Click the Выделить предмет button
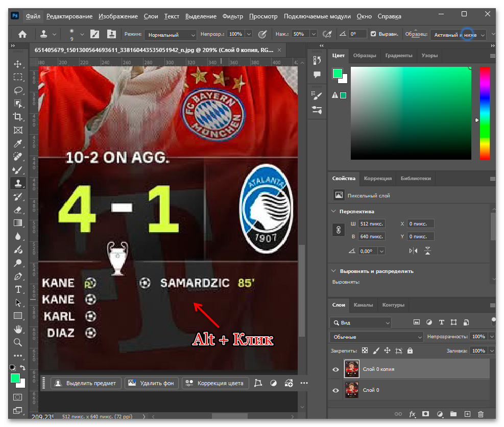This screenshot has width=504, height=427. click(86, 383)
